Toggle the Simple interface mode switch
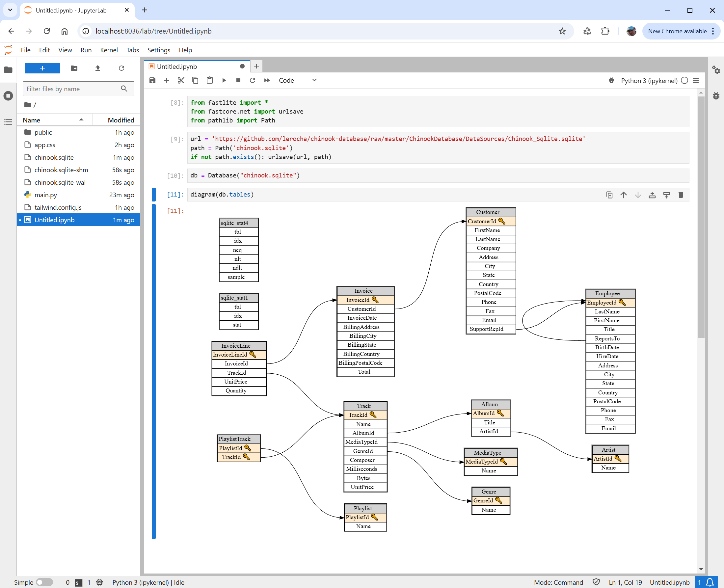This screenshot has height=588, width=724. coord(44,582)
